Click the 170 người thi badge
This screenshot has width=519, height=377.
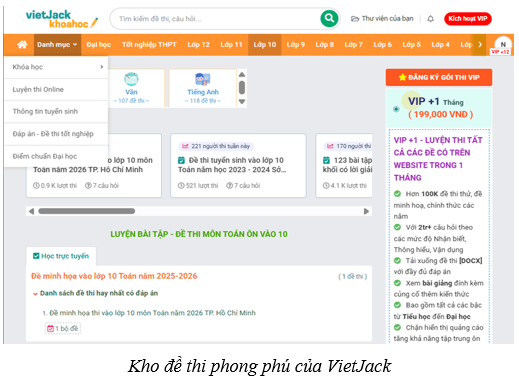[348, 146]
